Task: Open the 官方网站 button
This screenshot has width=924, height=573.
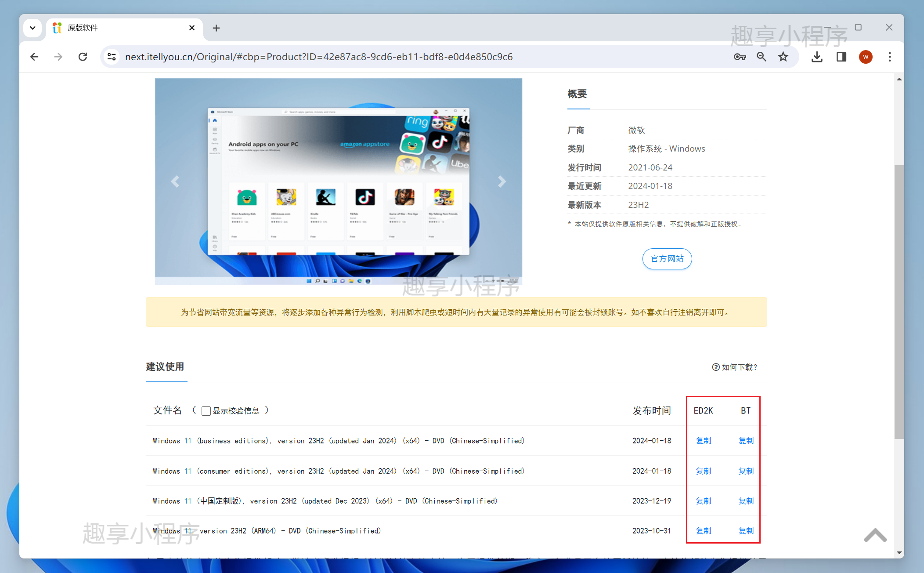Action: [x=667, y=259]
